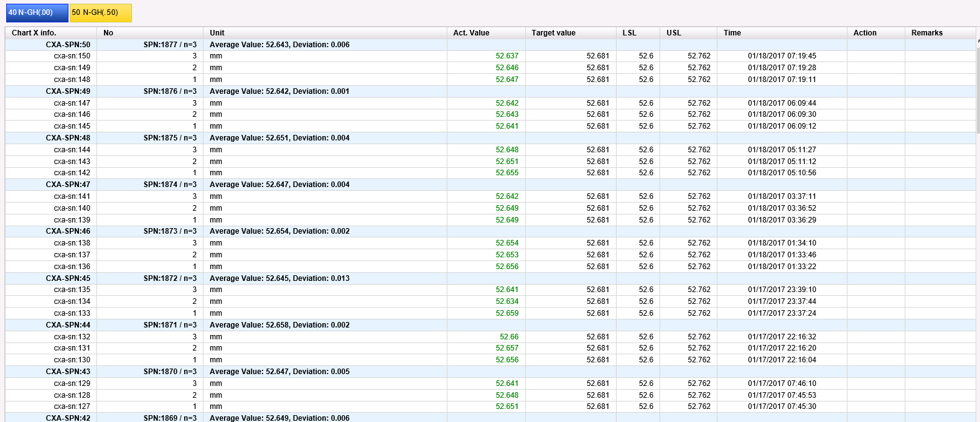Viewport: 980px width, 422px height.
Task: Click actual value 52.659
Action: (507, 313)
